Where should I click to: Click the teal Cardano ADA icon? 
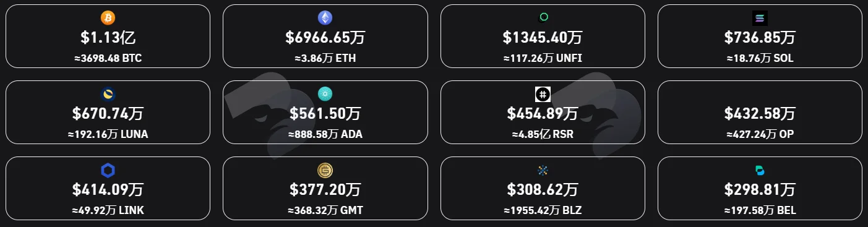(325, 94)
